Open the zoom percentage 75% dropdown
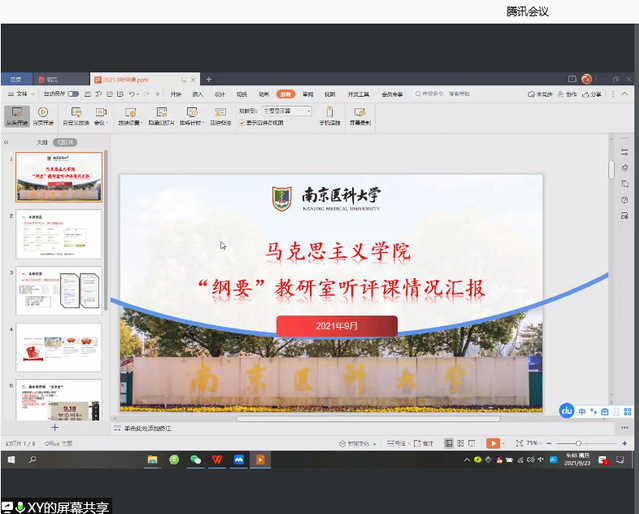Screen dimensions: 639x514 [533, 443]
